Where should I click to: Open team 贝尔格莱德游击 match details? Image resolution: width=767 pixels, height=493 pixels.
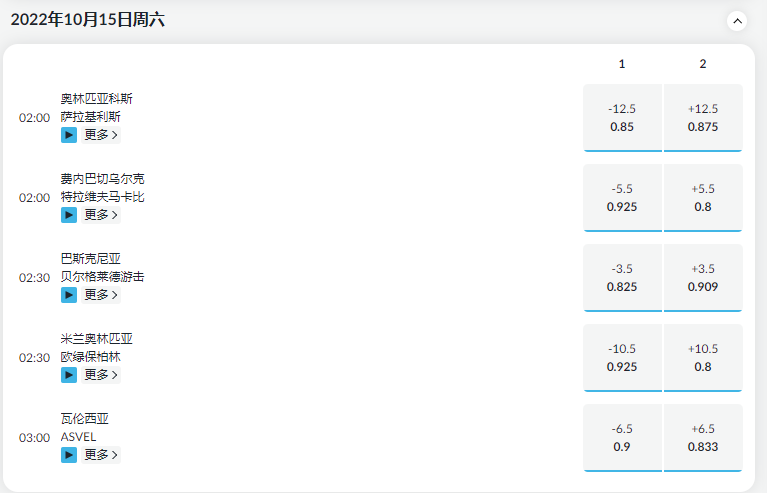[103, 277]
